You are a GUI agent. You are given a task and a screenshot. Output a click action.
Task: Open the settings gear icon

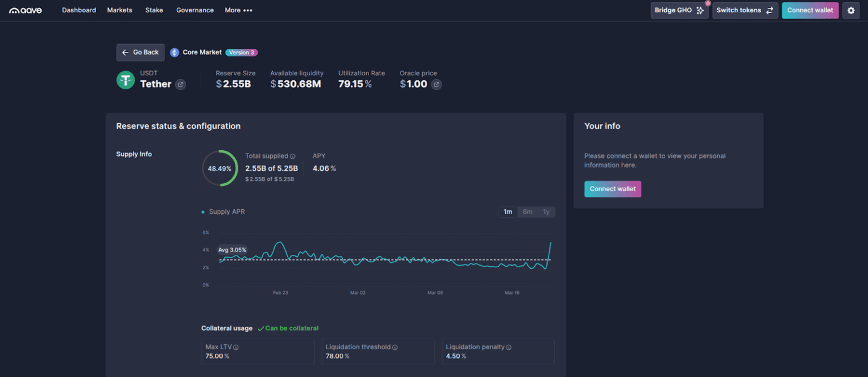851,10
